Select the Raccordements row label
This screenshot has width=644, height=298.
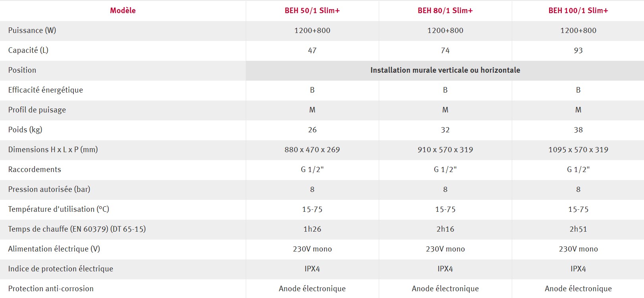tap(35, 170)
